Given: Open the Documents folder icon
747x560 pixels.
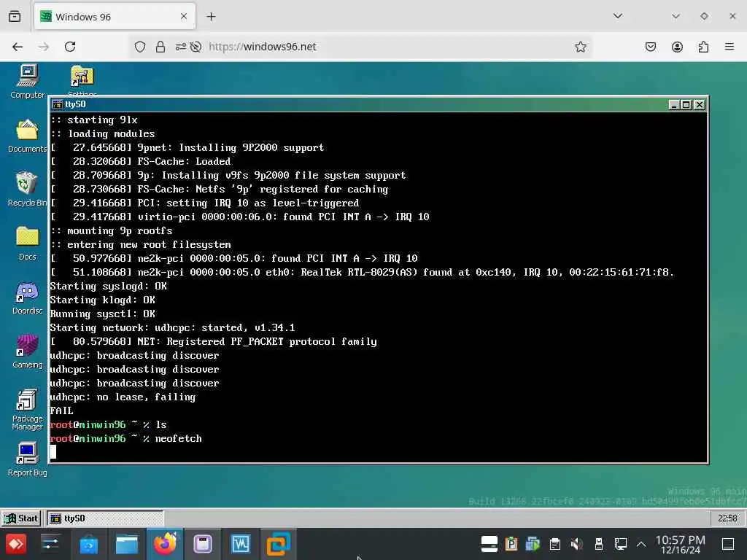Looking at the screenshot, I should pos(27,136).
